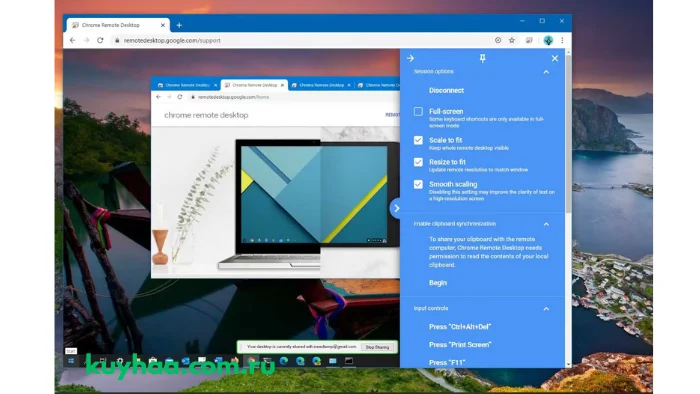Go back in the remote browser window
Screen dimensions: 700x394
pos(158,97)
